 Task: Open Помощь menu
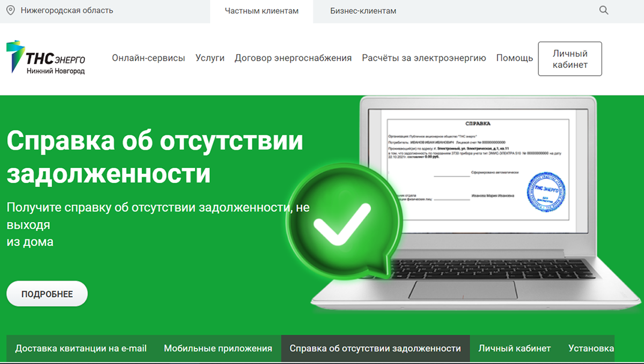515,58
